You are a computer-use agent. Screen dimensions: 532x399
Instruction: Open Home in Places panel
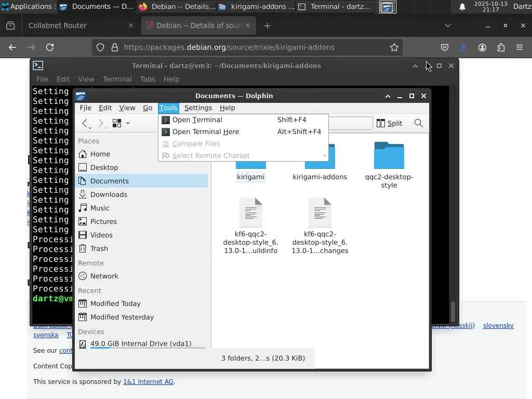[141, 154]
